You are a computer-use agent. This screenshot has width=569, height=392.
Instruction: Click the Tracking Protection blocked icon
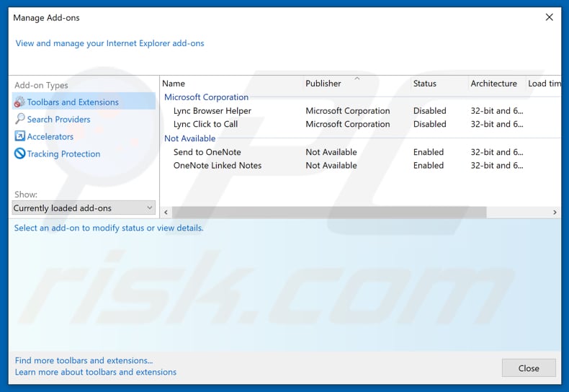tap(19, 154)
